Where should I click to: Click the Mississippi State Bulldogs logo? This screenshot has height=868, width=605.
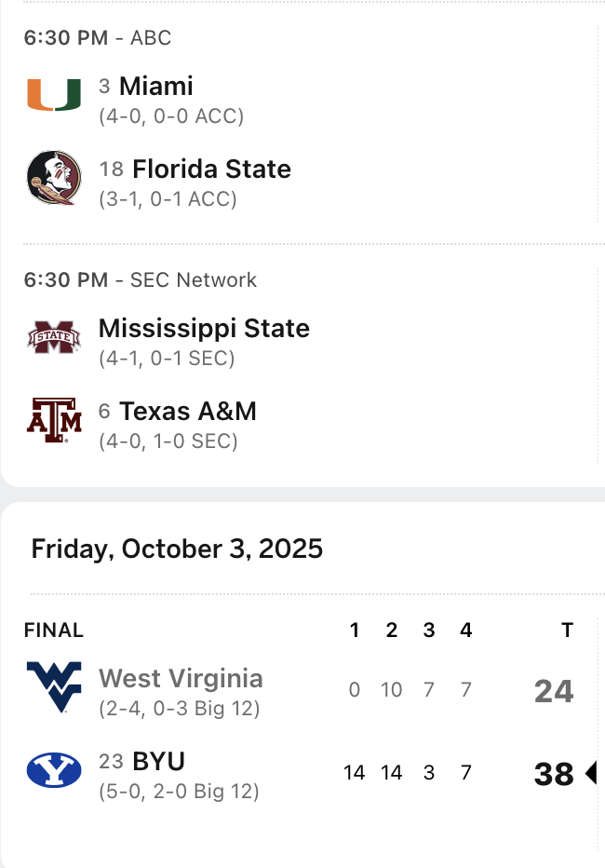[54, 337]
